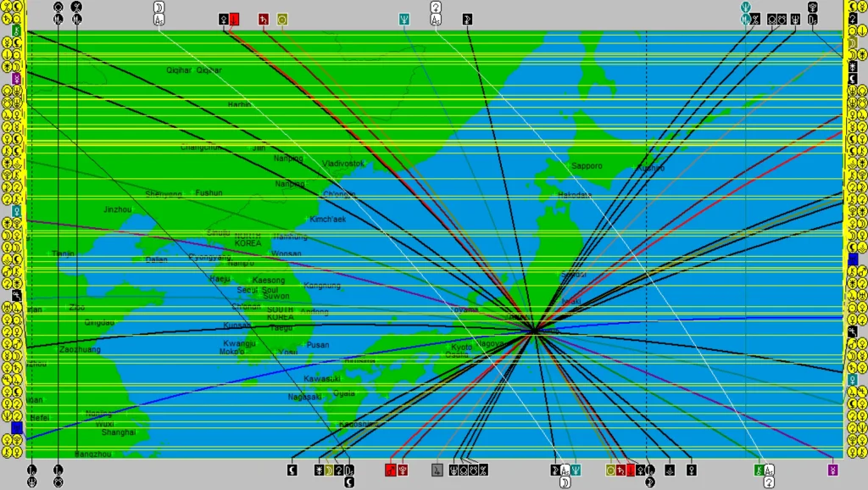Select the Hefei city label
The image size is (868, 490).
(x=39, y=417)
